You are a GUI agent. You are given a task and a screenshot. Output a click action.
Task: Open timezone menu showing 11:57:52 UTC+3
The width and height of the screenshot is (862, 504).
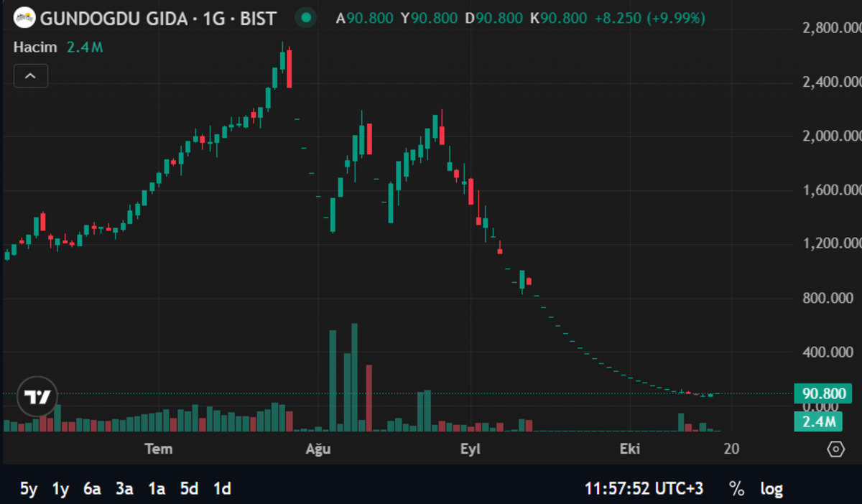[x=644, y=489]
